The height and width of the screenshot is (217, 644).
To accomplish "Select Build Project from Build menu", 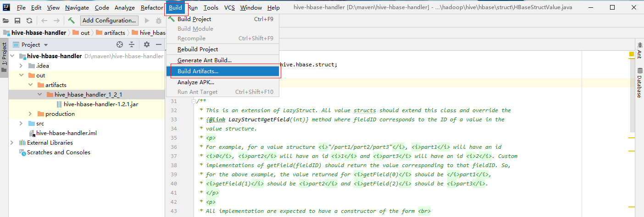I will (222, 19).
